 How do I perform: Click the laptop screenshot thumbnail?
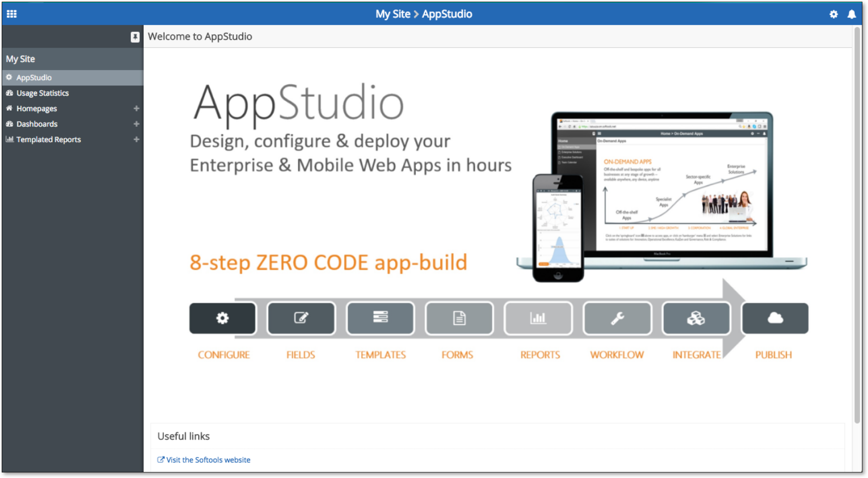point(662,190)
